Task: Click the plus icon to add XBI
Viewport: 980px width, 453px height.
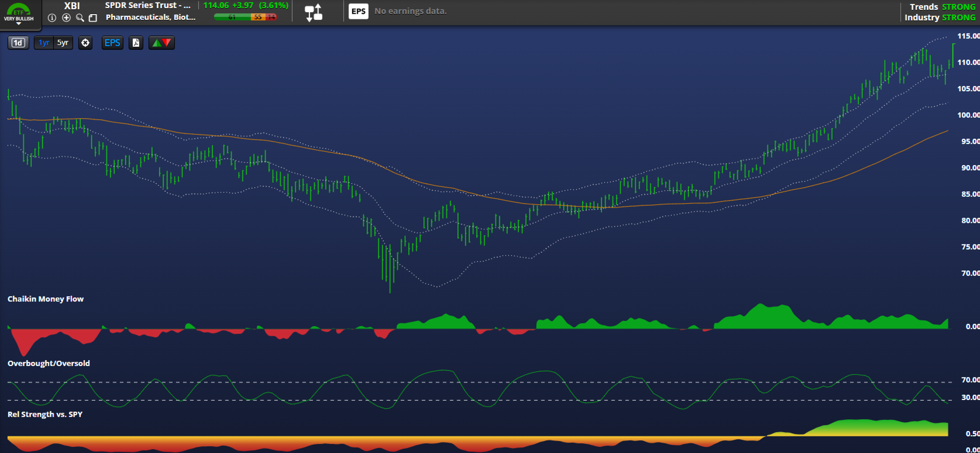Action: click(66, 18)
